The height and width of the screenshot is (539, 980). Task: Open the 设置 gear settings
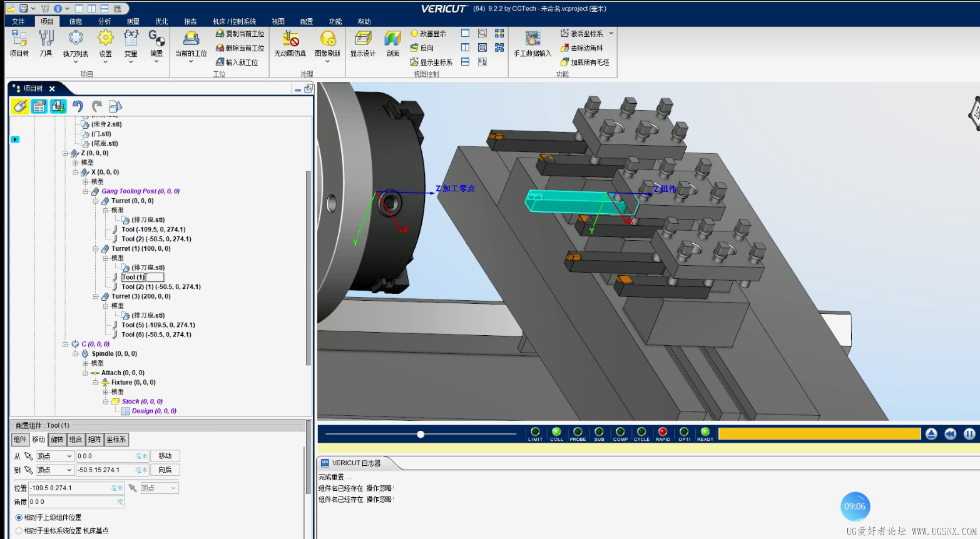click(105, 45)
